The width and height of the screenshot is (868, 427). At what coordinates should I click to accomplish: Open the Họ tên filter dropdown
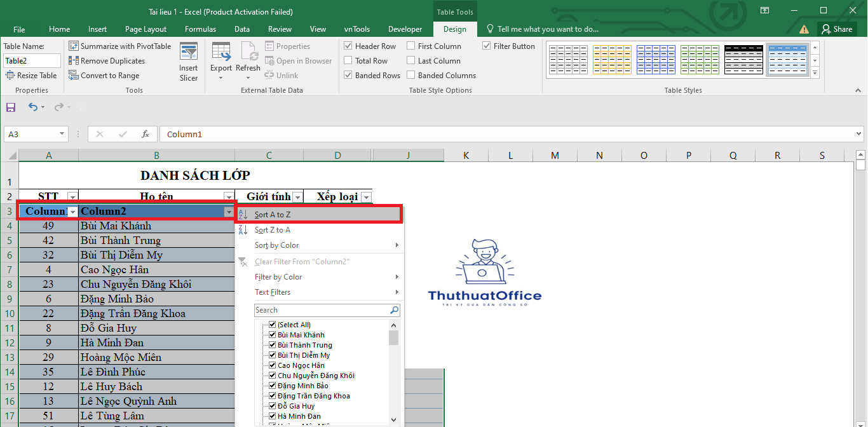(229, 197)
